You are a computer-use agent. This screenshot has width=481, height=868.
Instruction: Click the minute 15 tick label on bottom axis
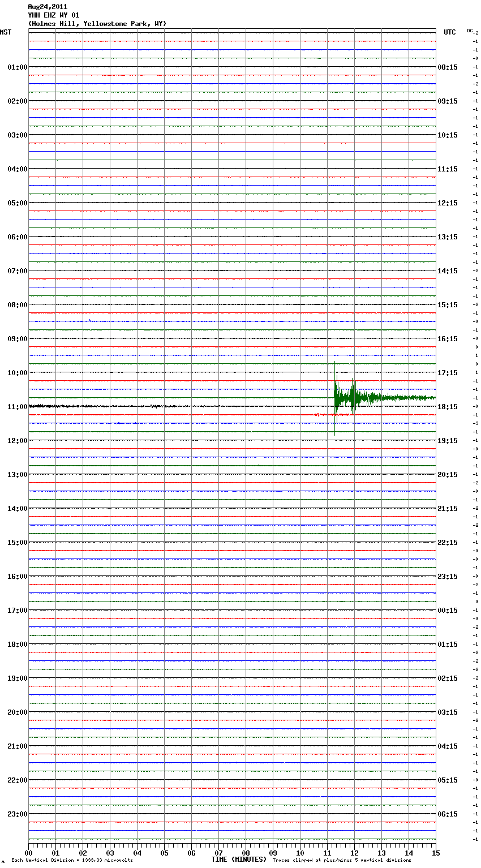pyautogui.click(x=436, y=853)
